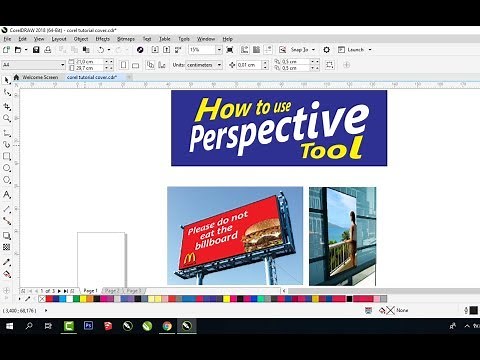Activate the Zoom magnifier tool

pyautogui.click(x=7, y=118)
